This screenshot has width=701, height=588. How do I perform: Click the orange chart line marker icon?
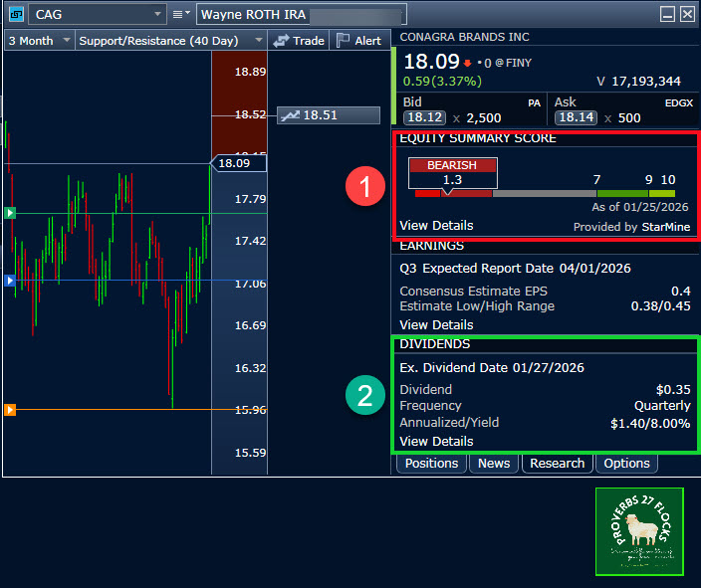(10, 409)
